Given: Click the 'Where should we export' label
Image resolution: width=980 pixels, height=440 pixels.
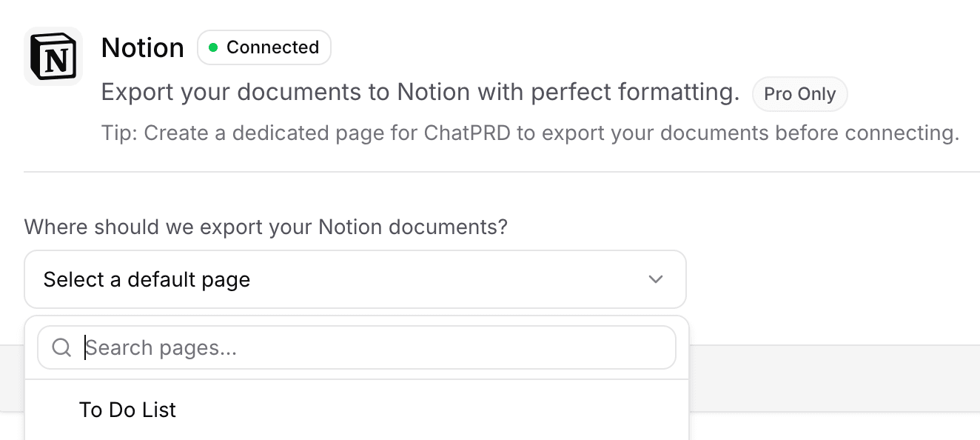Looking at the screenshot, I should tap(266, 227).
